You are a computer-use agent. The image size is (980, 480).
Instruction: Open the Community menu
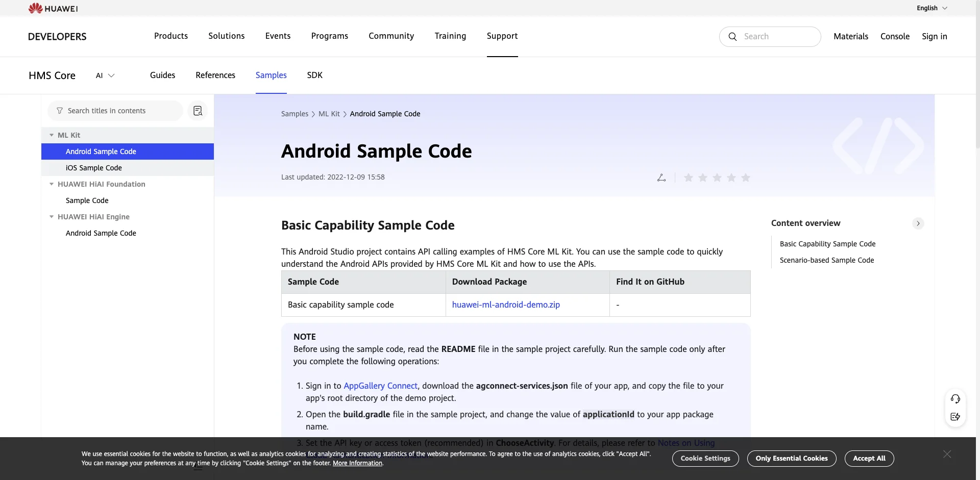click(391, 36)
